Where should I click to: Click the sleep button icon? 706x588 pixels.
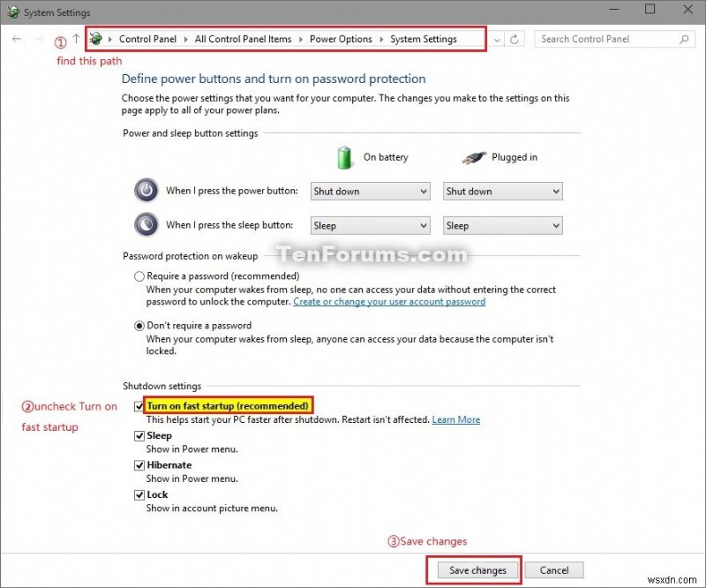coord(146,224)
